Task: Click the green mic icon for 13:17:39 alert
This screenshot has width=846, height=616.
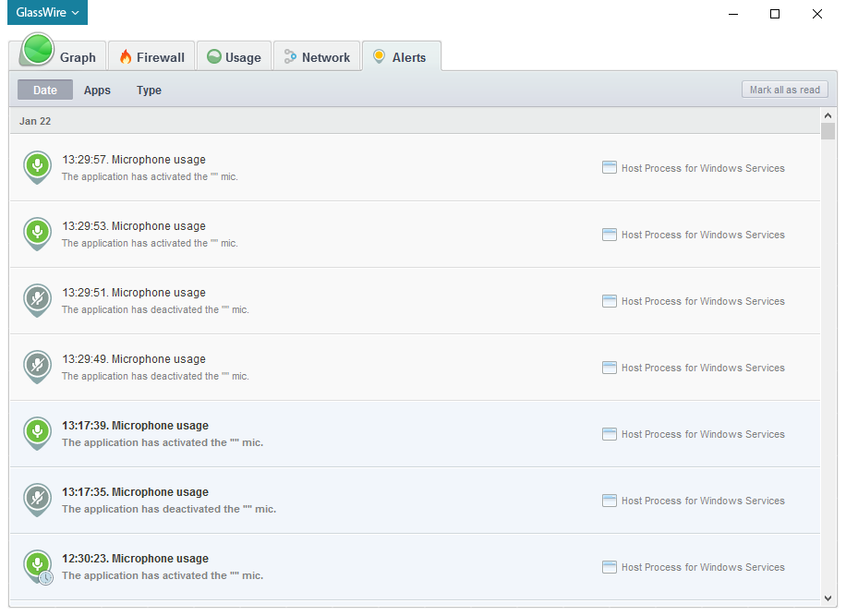Action: (37, 432)
